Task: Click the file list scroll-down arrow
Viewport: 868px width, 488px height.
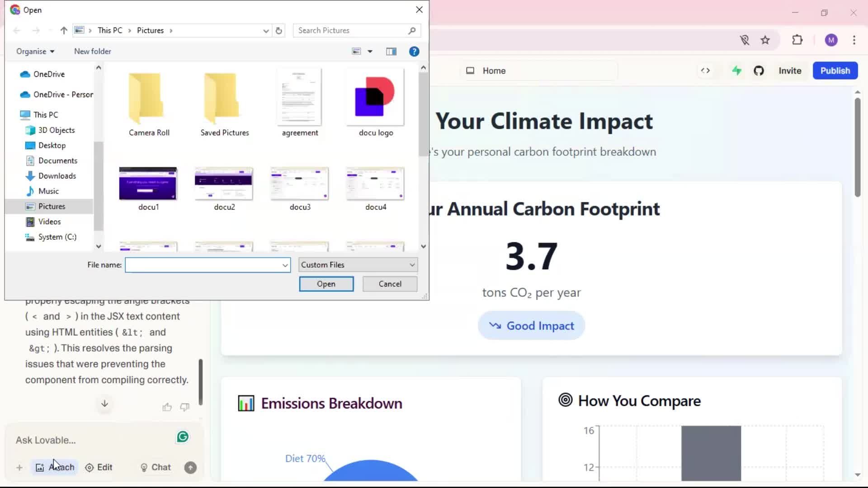Action: [x=423, y=246]
